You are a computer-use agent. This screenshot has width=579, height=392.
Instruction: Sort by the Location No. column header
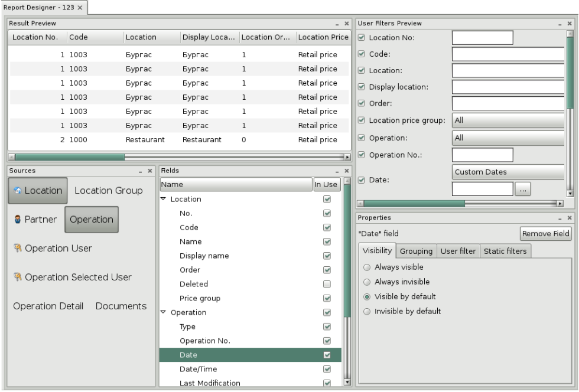[x=37, y=37]
